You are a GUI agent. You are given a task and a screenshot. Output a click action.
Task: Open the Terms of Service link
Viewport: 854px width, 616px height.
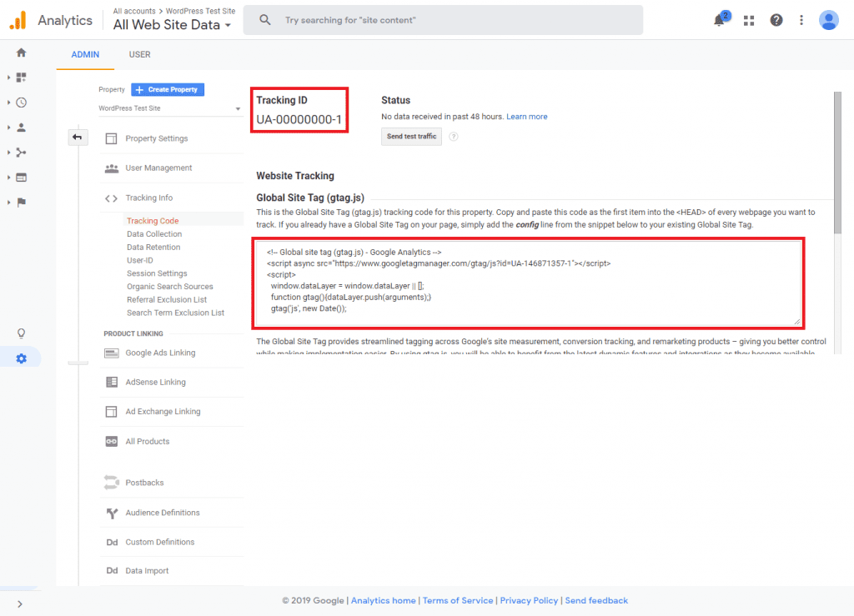[x=457, y=600]
